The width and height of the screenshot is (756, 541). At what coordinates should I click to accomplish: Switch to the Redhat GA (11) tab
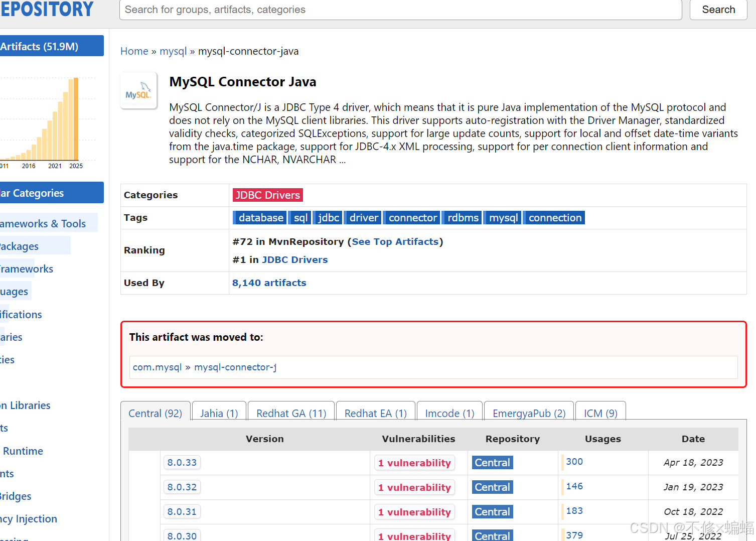tap(291, 413)
